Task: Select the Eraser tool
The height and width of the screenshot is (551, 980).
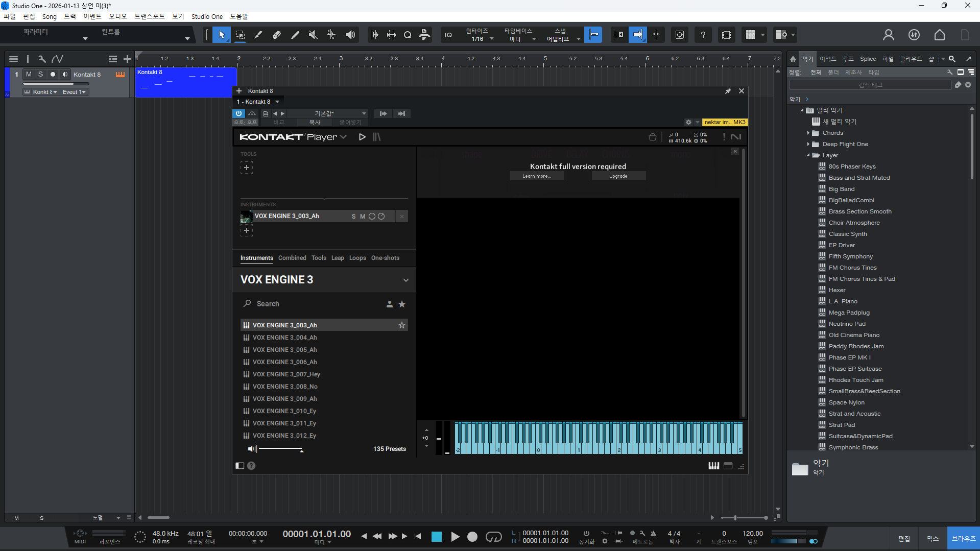Action: (276, 35)
